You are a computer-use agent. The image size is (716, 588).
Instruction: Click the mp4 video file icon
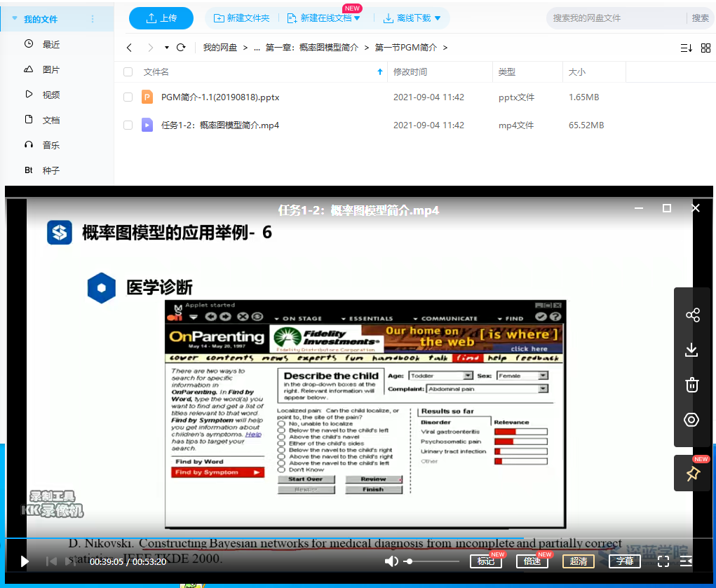click(147, 125)
